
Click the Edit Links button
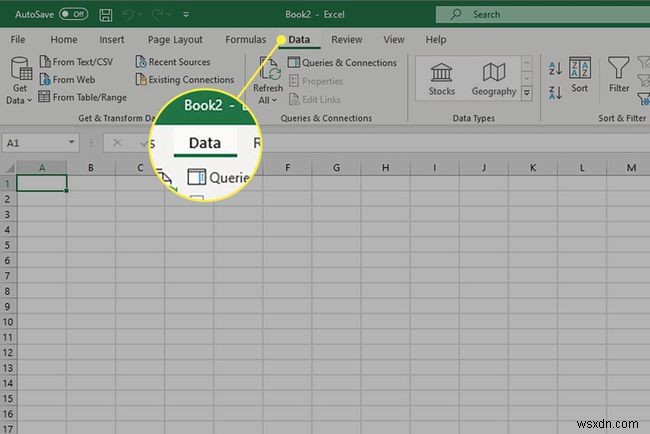click(x=315, y=99)
